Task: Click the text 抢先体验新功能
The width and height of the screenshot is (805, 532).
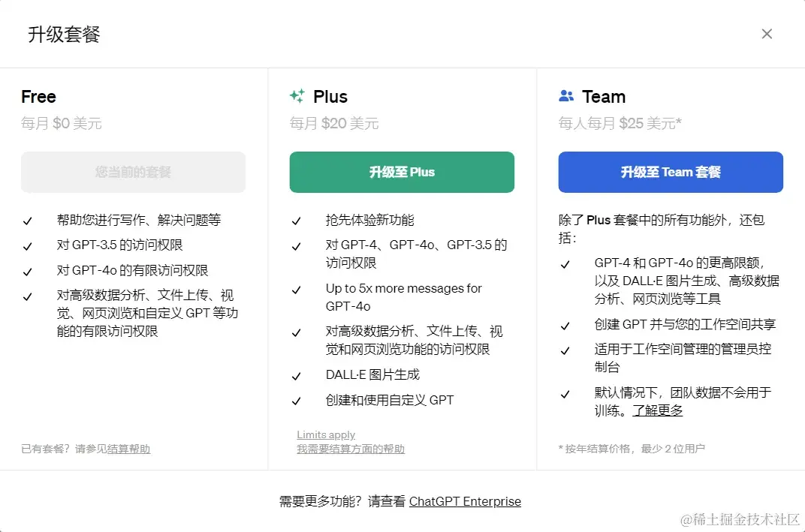Action: (369, 220)
